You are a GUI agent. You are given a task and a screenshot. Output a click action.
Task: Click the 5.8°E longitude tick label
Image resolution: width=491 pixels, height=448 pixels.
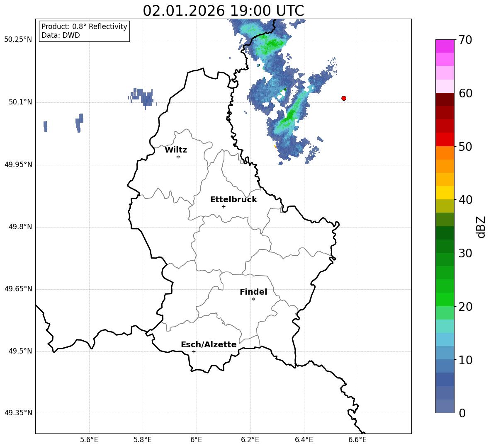[x=143, y=440]
